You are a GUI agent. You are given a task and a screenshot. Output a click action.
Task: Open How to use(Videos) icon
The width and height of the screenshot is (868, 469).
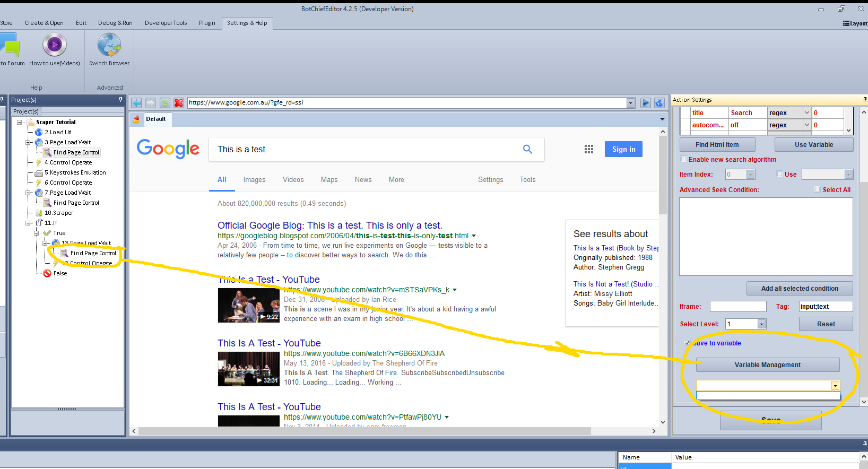55,45
